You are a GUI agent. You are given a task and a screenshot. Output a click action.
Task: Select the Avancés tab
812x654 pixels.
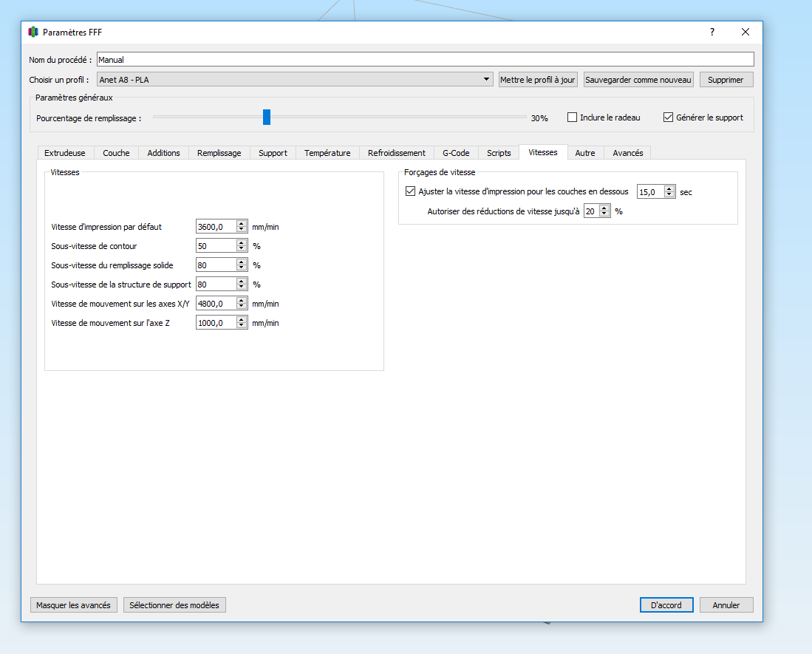click(x=627, y=153)
